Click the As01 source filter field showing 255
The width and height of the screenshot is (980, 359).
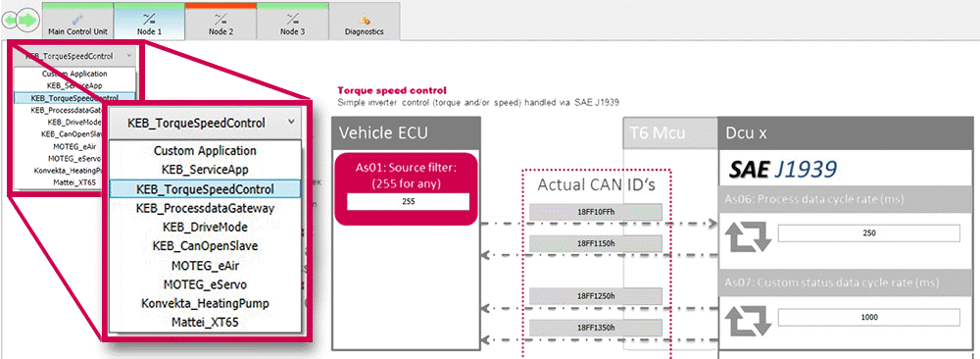tap(408, 202)
